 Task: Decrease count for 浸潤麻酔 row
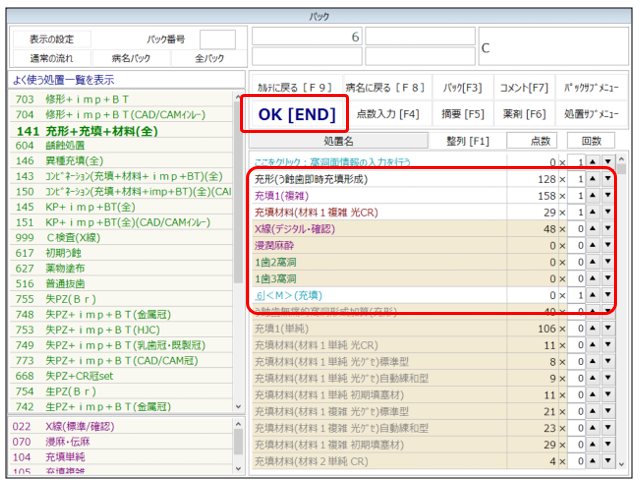[608, 245]
